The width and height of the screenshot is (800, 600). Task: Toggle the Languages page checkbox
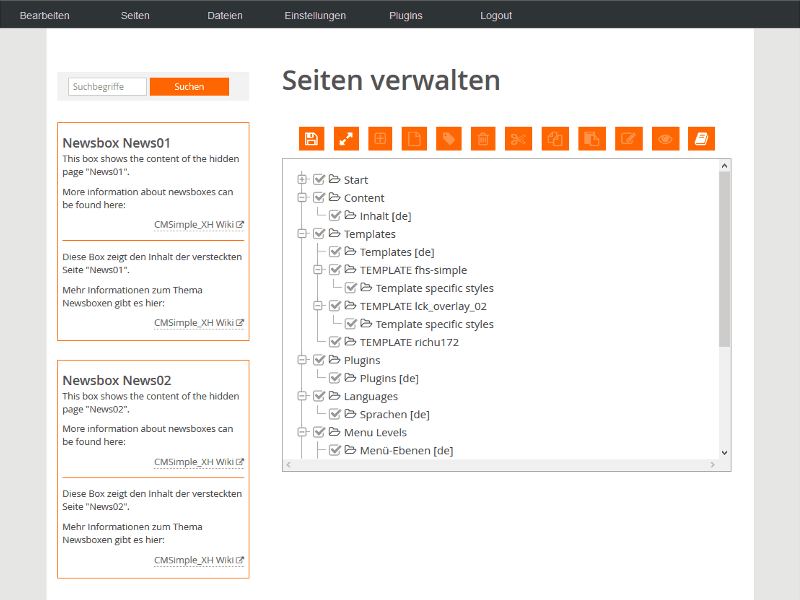[319, 396]
